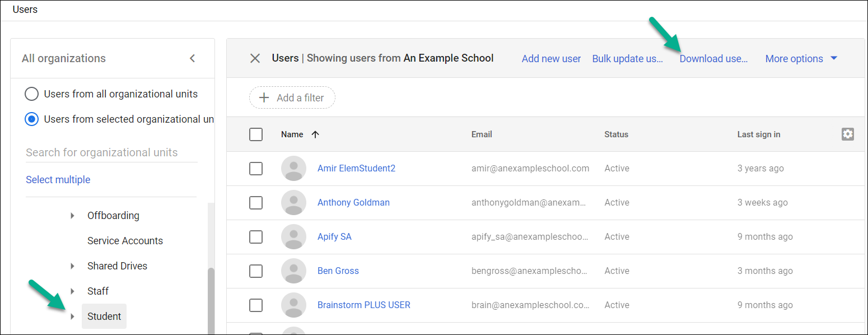
Task: Click the Email column header
Action: 482,134
